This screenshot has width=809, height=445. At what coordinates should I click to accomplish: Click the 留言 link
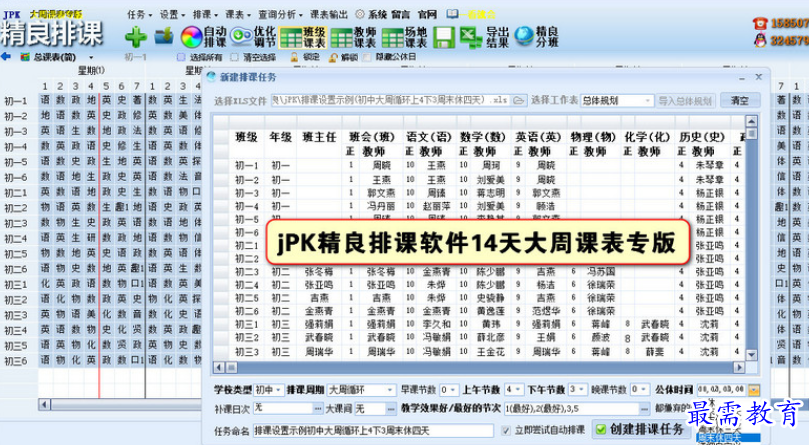[400, 14]
